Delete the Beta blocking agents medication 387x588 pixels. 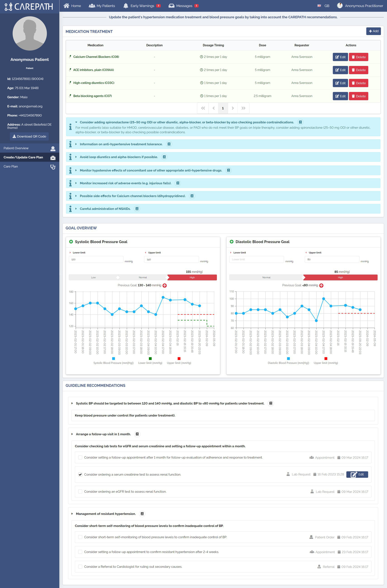coord(358,96)
